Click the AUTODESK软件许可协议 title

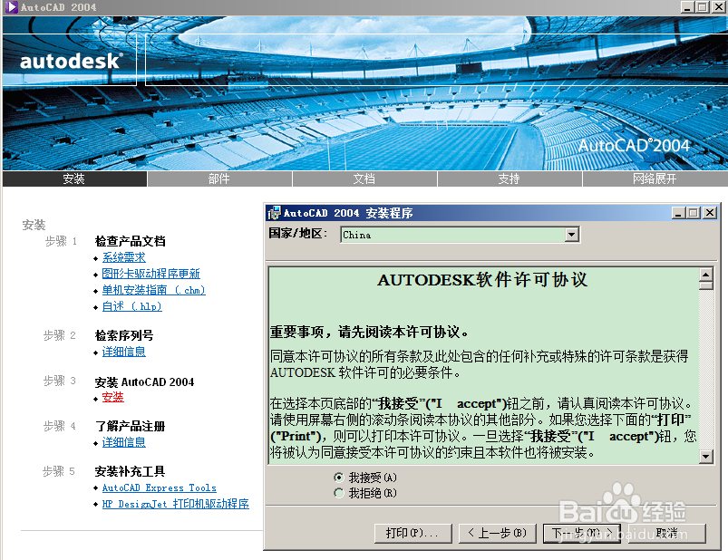483,280
